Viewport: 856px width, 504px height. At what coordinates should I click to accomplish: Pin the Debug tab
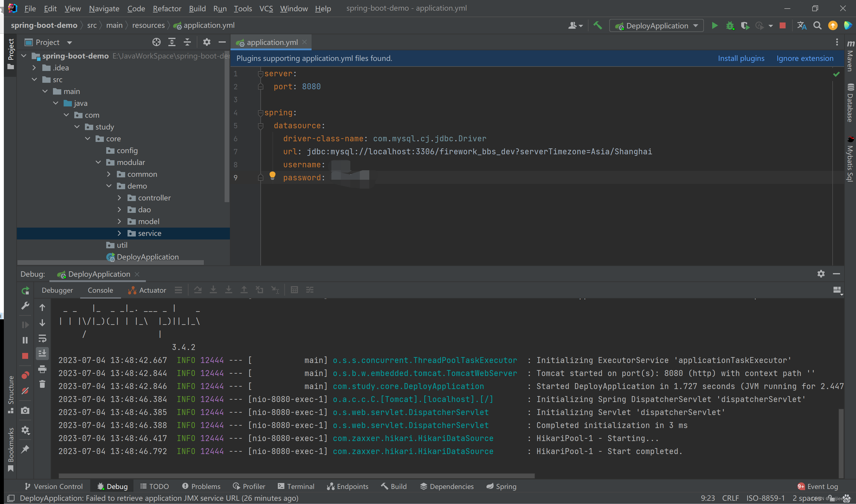pos(25,449)
